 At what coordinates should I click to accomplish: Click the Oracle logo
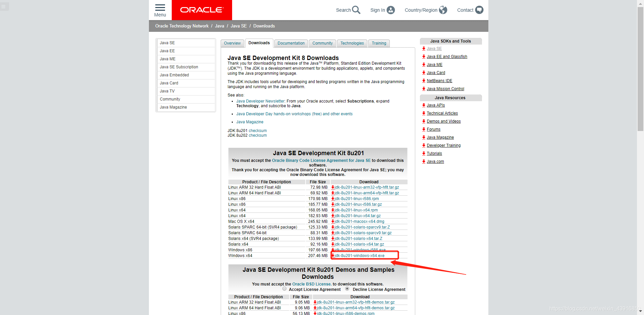pyautogui.click(x=202, y=10)
